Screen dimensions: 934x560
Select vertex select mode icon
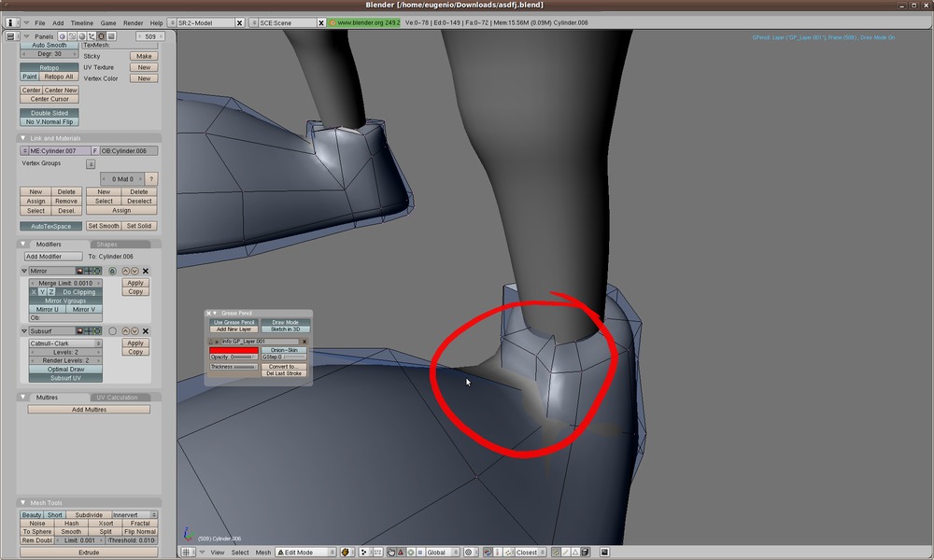[x=557, y=553]
